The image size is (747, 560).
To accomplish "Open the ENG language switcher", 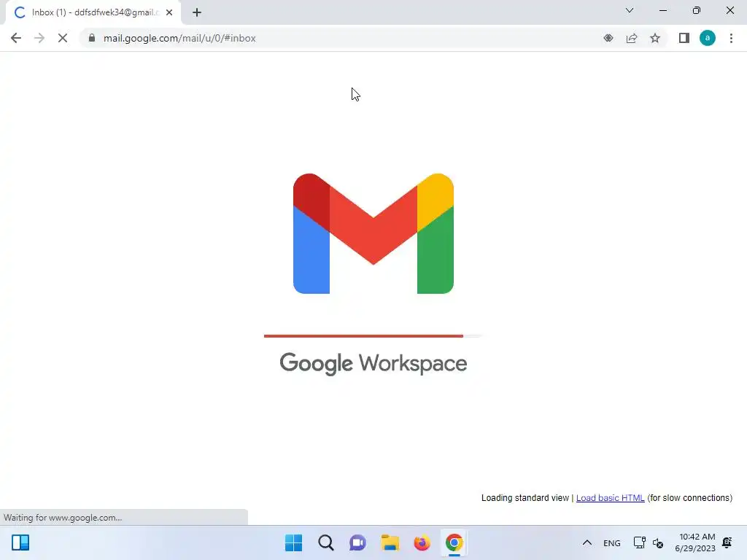I will [612, 542].
